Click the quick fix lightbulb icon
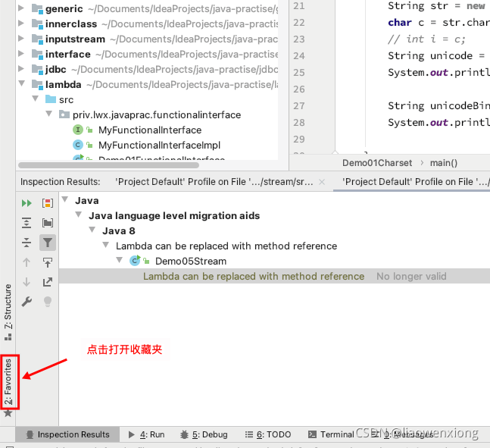Screen dimensions: 490x448 [48, 302]
